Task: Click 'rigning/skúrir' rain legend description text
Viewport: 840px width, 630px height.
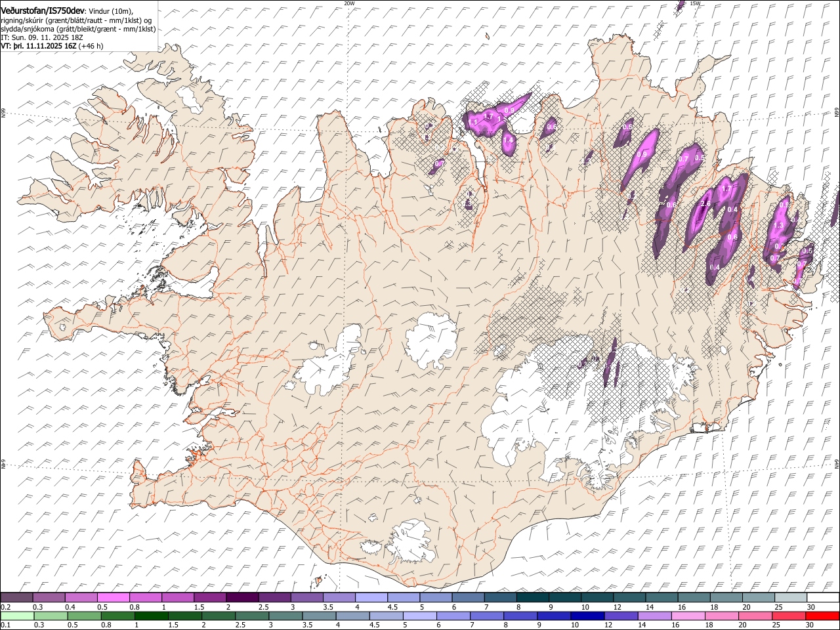Action: tap(22, 20)
